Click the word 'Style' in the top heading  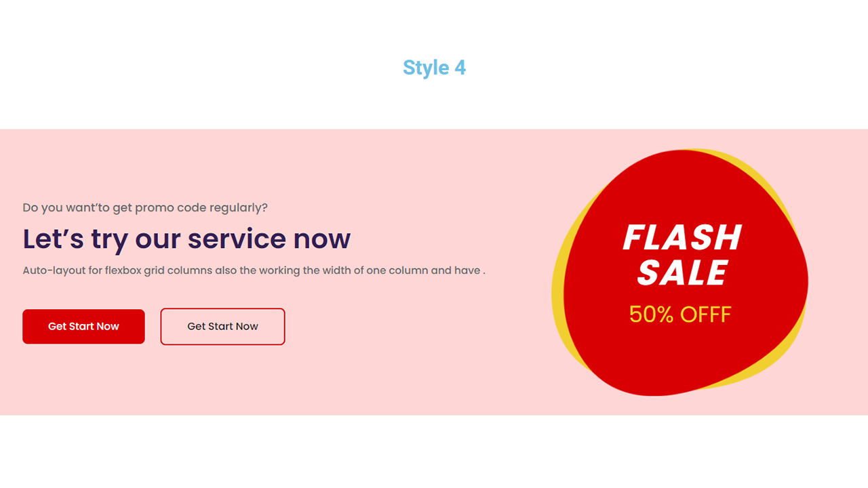point(426,68)
